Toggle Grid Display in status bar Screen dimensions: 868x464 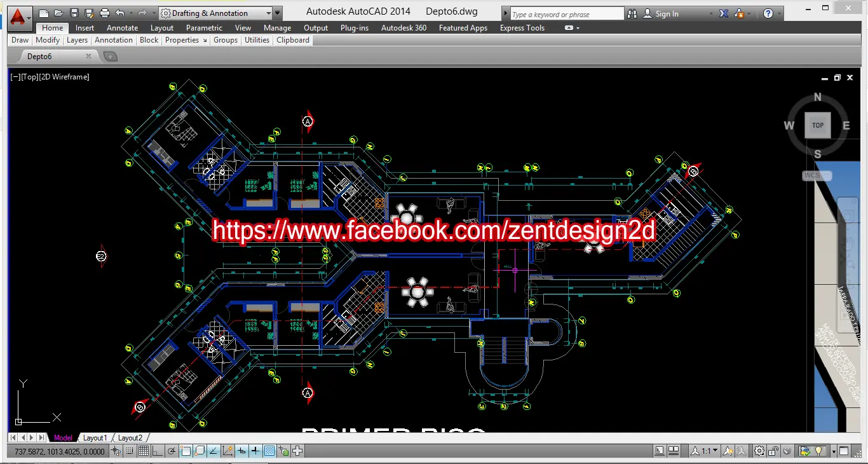click(144, 451)
